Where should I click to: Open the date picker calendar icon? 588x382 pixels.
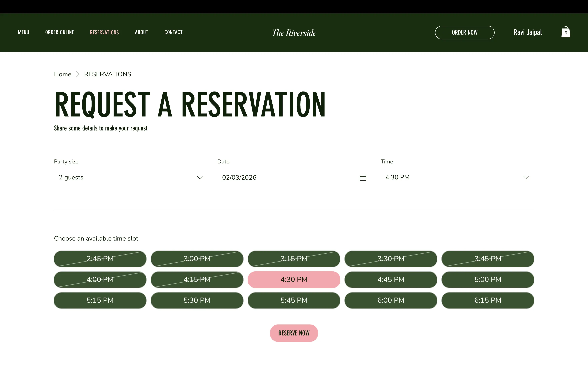pos(363,177)
